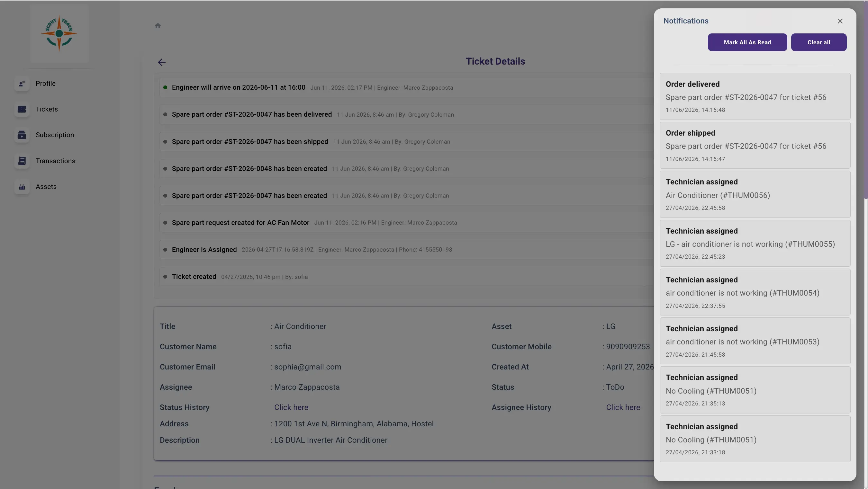Image resolution: width=868 pixels, height=489 pixels.
Task: Select 'Spare part request created' entry
Action: (x=406, y=223)
